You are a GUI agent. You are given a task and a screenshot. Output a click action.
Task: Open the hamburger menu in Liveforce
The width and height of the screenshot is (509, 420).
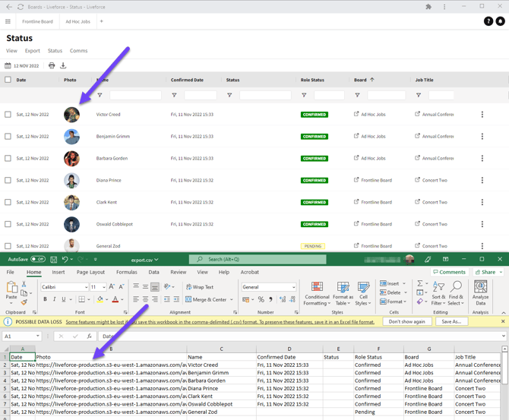8,21
